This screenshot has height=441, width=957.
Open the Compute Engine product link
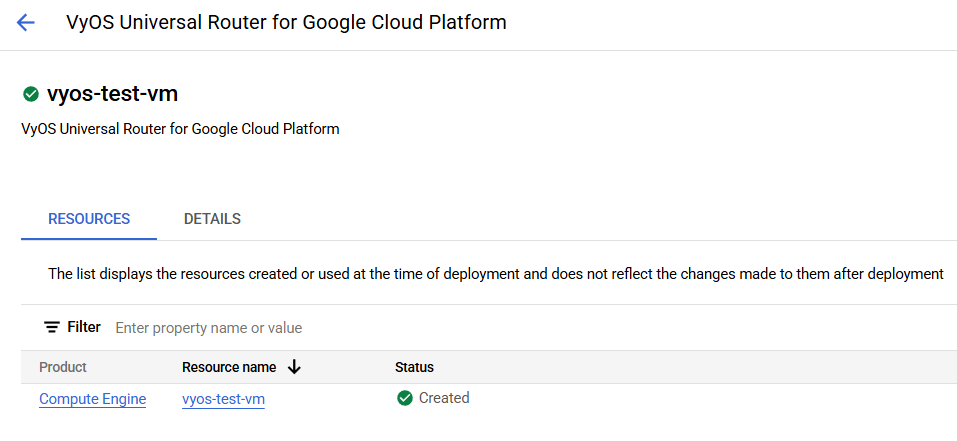tap(92, 399)
